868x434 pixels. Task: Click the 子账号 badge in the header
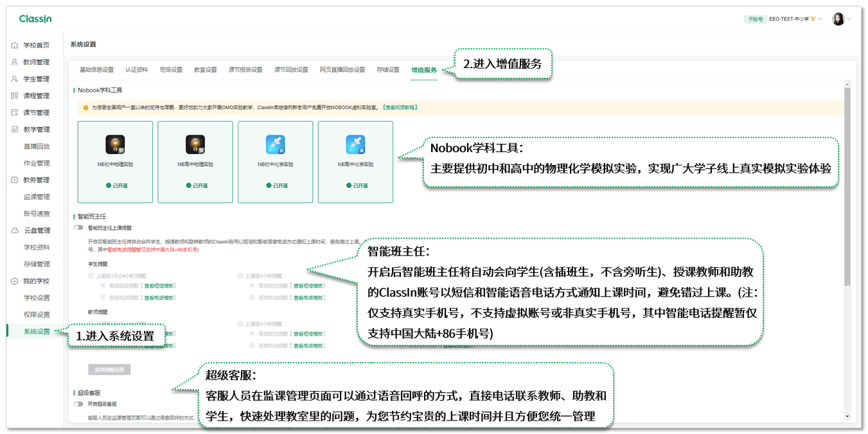tap(754, 19)
